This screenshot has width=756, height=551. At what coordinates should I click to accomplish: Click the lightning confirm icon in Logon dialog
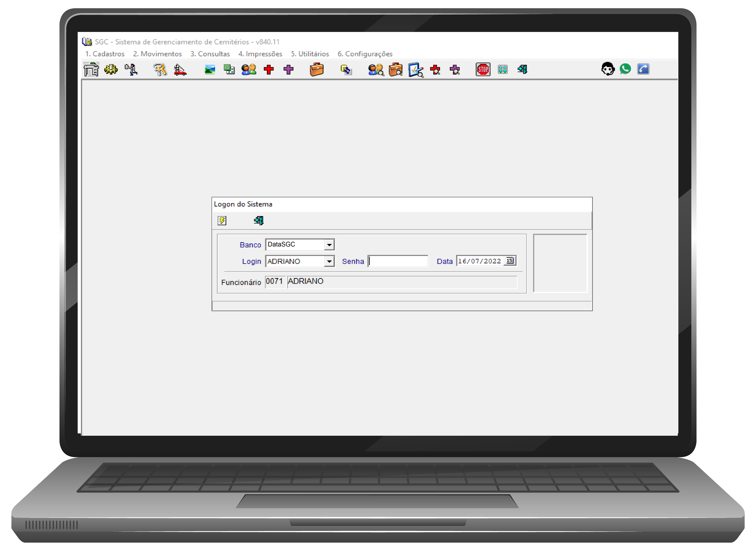pos(222,220)
